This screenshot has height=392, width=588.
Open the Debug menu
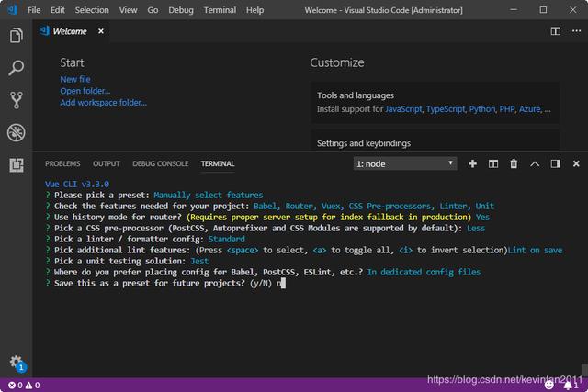(181, 10)
